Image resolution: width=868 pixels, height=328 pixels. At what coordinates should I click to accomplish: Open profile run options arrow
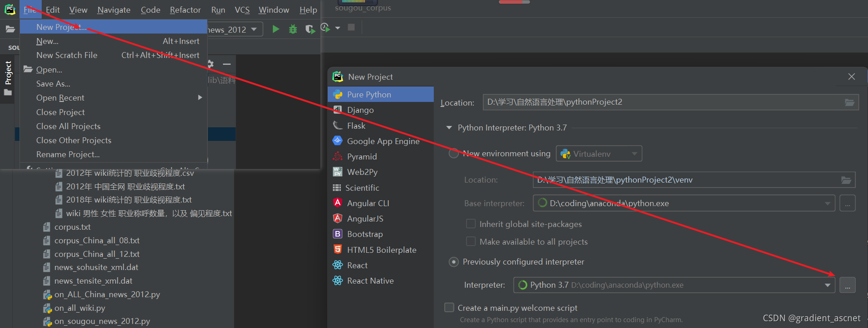click(x=338, y=28)
